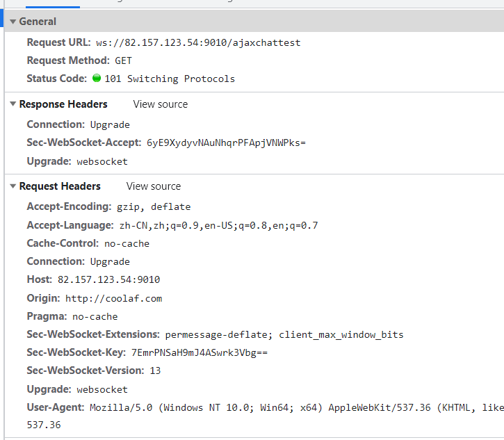504x440 pixels.
Task: Click the gzip, deflate Accept-Encoding value
Action: click(153, 206)
